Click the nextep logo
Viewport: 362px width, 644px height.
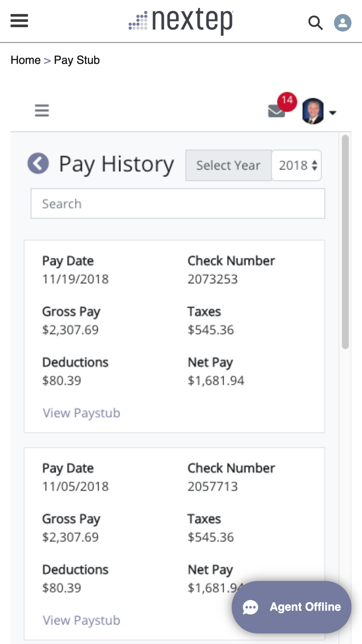coord(181,21)
